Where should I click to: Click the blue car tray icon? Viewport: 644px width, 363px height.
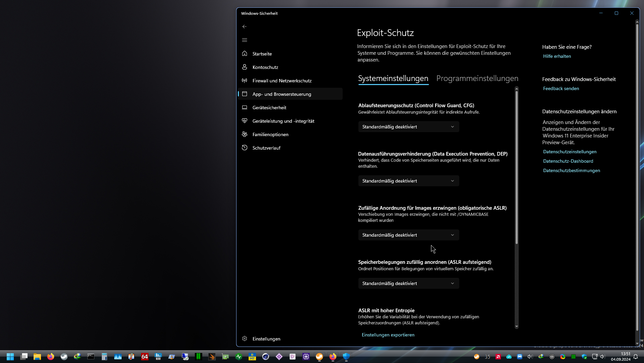(520, 357)
